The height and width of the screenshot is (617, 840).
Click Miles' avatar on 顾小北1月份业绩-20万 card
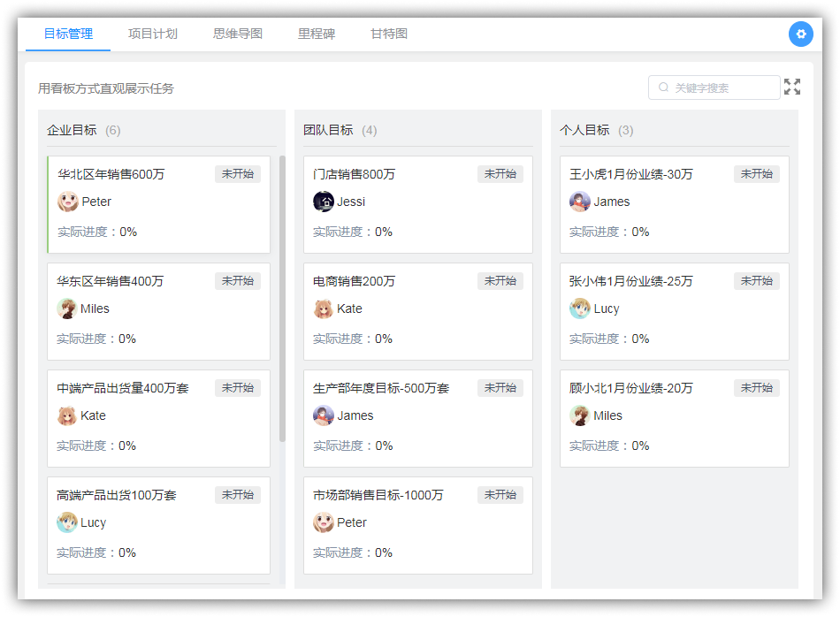tap(580, 415)
